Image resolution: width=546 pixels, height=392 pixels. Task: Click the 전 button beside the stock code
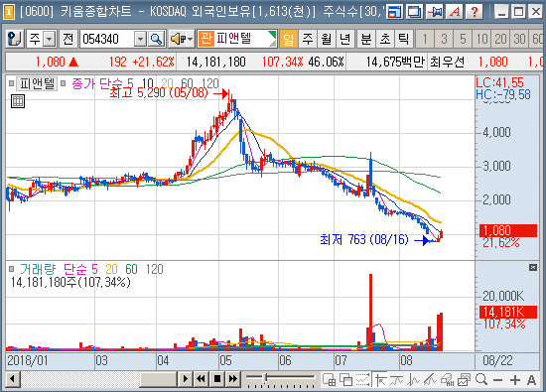coord(68,39)
